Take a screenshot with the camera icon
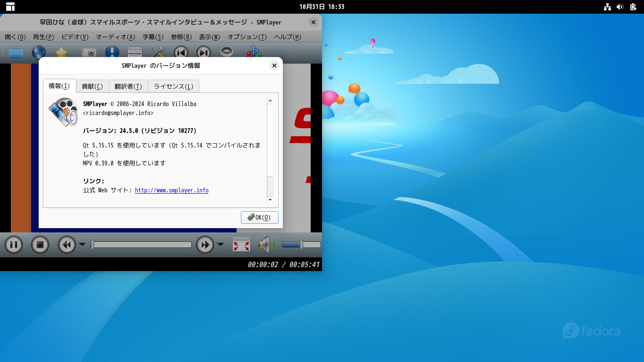Viewport: 644px width, 362px height. click(x=89, y=52)
